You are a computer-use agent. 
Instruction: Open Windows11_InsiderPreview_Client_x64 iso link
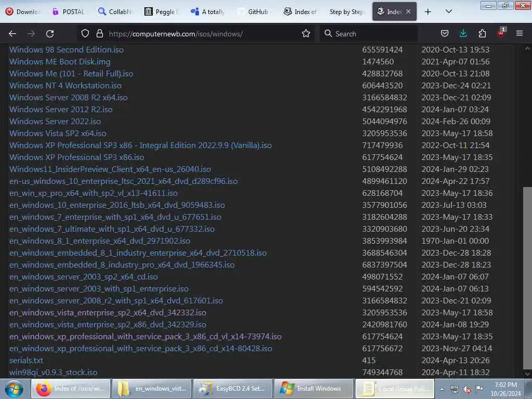(x=110, y=169)
